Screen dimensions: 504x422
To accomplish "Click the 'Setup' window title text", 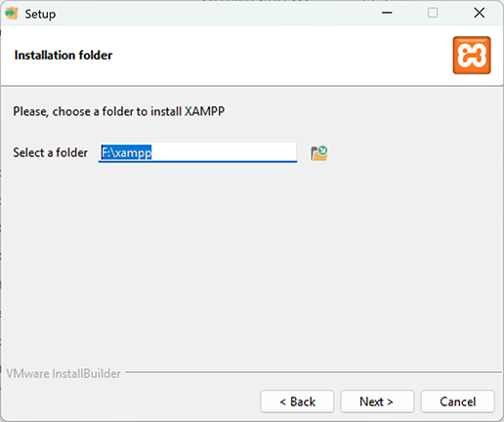I will (40, 15).
